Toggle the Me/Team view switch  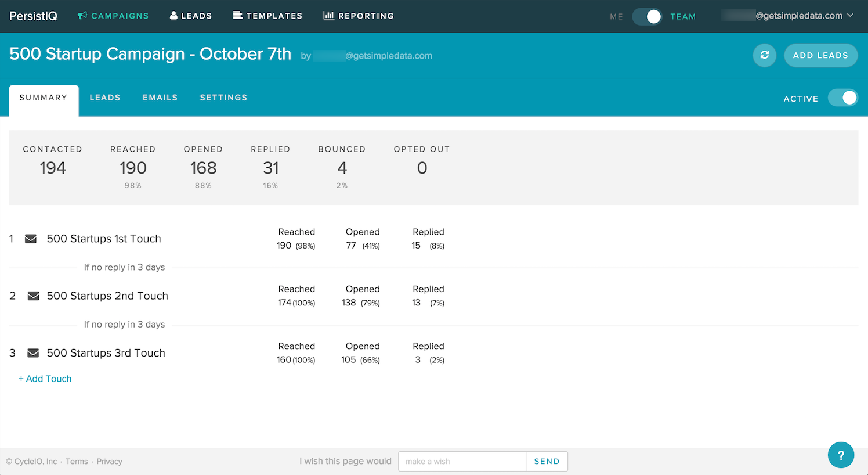(647, 16)
